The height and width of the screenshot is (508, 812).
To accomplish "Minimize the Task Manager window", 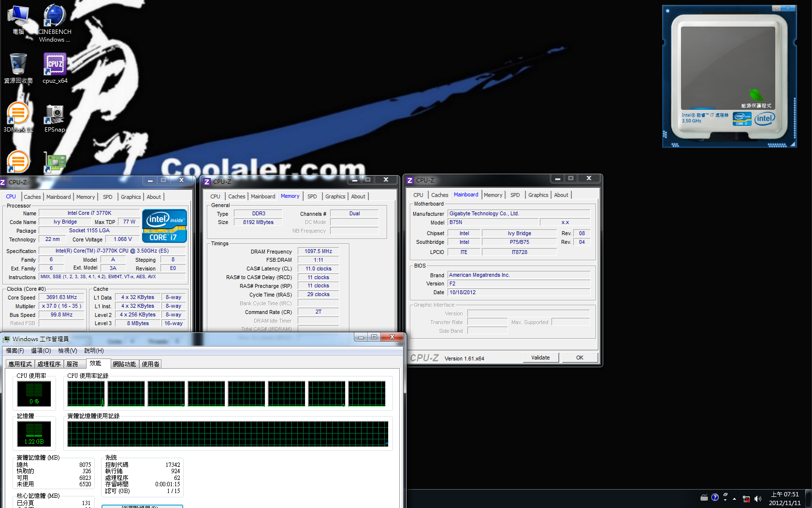I will pos(361,337).
